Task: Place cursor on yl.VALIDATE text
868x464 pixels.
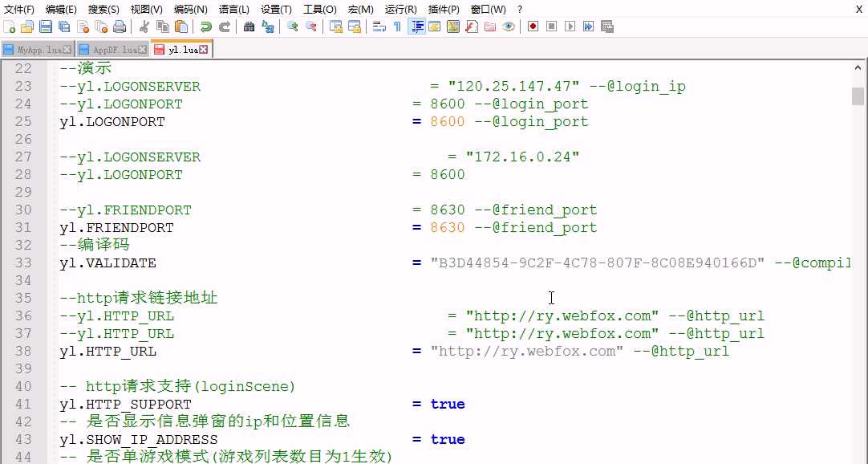Action: 108,263
